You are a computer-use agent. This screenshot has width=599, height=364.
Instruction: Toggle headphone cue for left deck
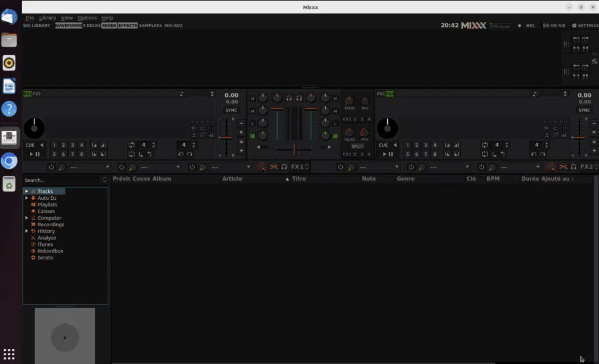289,98
